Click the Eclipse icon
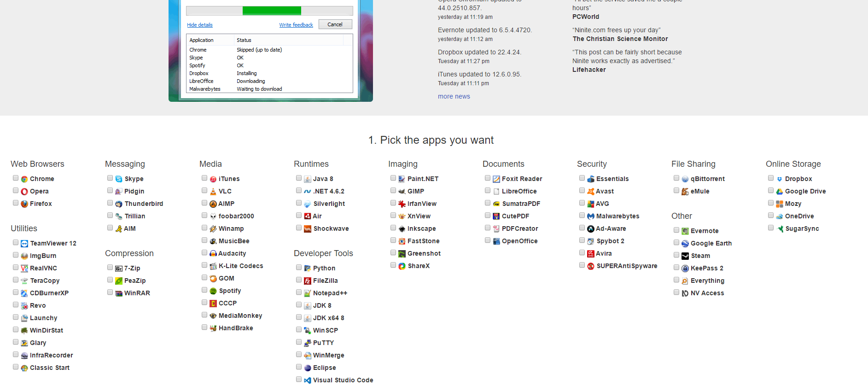The image size is (868, 392). [308, 368]
